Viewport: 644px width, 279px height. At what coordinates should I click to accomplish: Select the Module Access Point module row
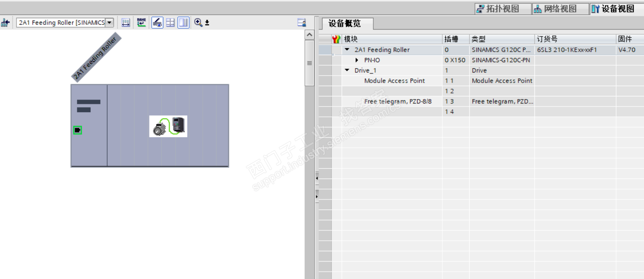[395, 81]
